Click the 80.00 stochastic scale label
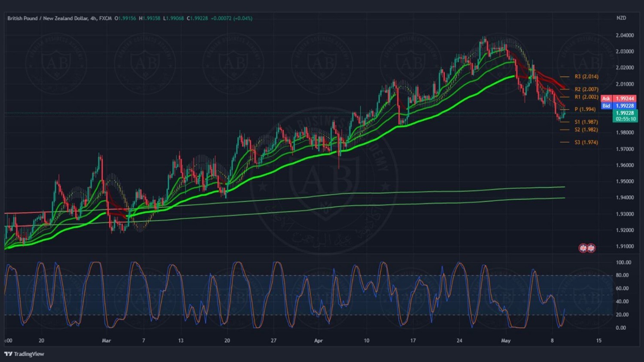 point(622,275)
